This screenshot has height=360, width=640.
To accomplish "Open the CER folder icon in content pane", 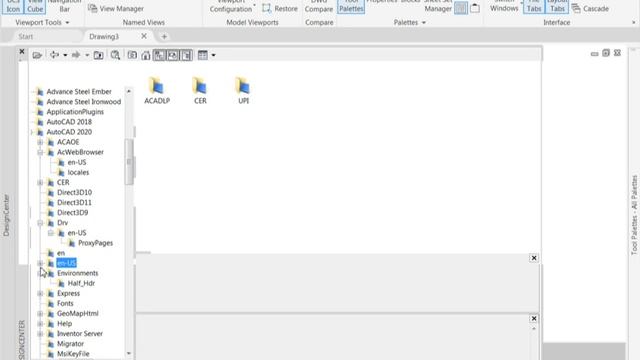I will [x=200, y=91].
